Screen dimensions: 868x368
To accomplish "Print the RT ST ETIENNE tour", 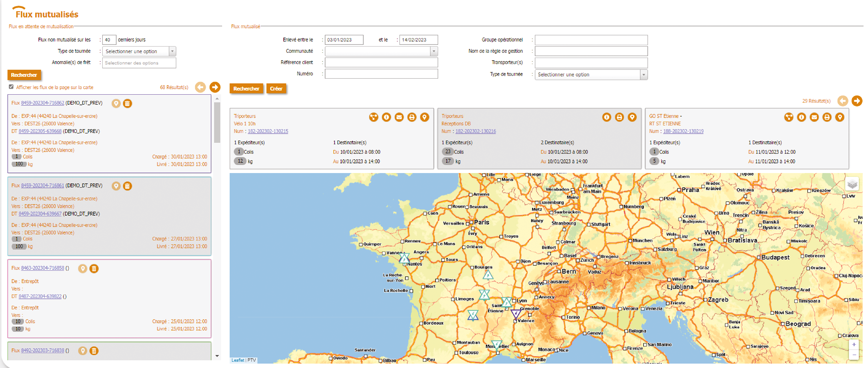I will (827, 117).
